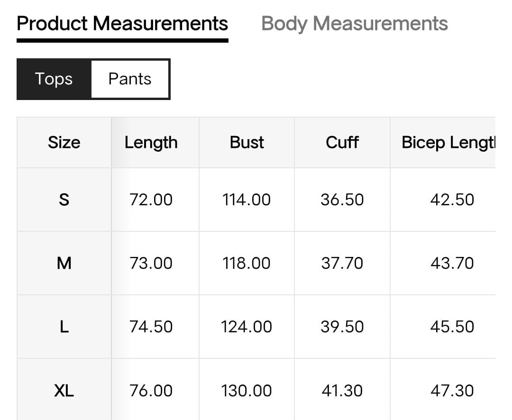Click the 76.00 length cell for XL
The image size is (512, 420).
(151, 391)
